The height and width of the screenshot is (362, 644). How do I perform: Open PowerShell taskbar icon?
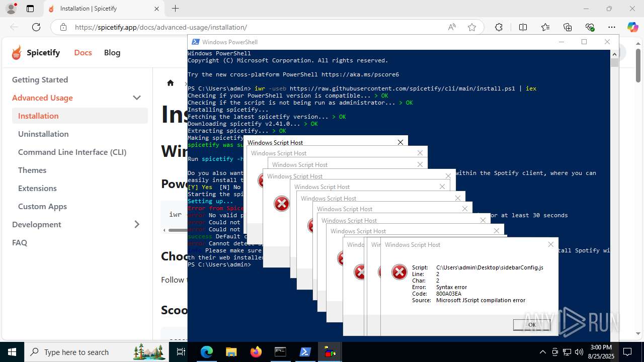pos(305,352)
